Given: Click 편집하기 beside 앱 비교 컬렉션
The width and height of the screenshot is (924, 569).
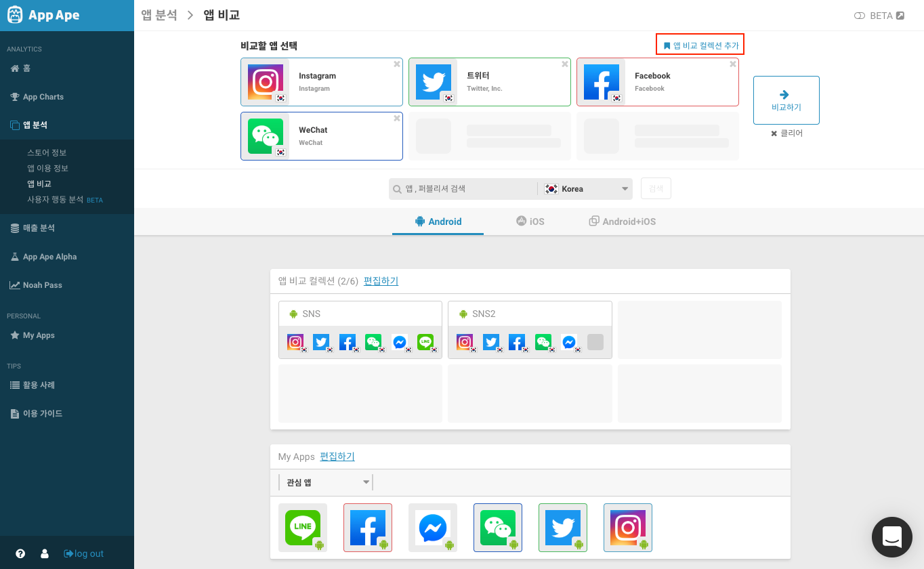Looking at the screenshot, I should 381,281.
